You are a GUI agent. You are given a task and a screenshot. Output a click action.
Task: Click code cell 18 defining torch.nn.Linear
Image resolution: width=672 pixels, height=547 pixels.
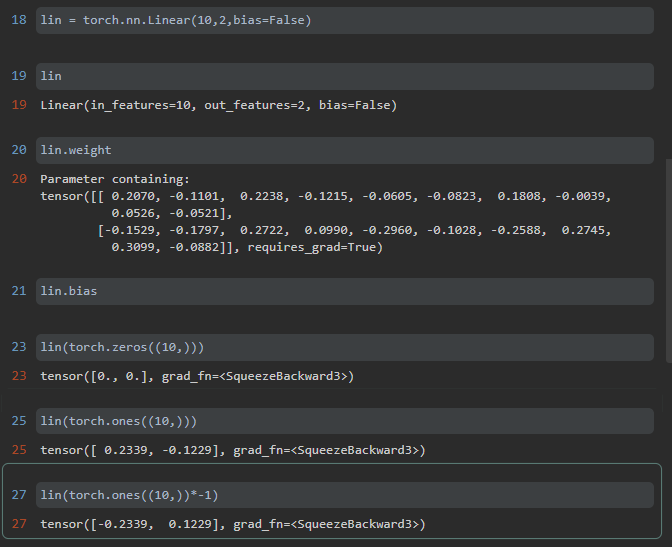pos(345,20)
